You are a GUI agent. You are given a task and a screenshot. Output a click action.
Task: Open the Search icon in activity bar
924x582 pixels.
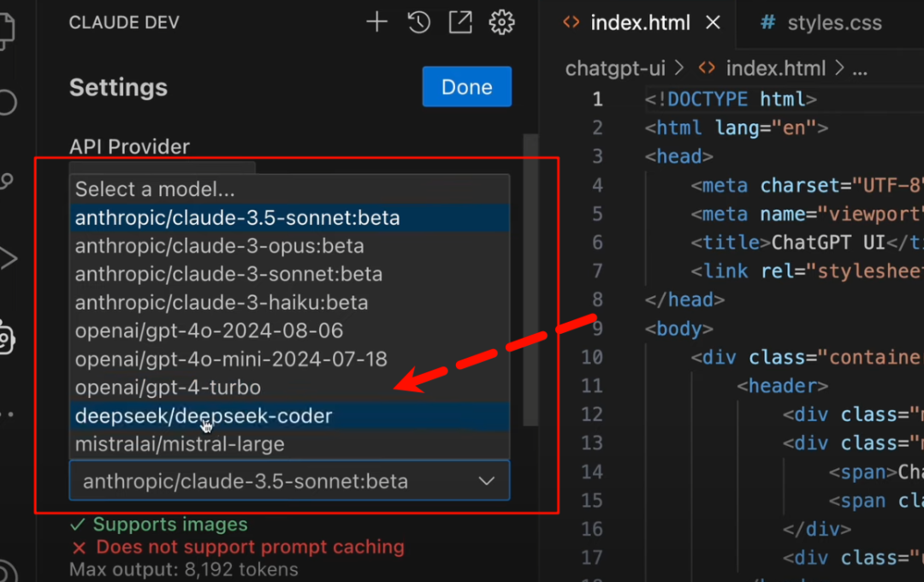[7, 102]
